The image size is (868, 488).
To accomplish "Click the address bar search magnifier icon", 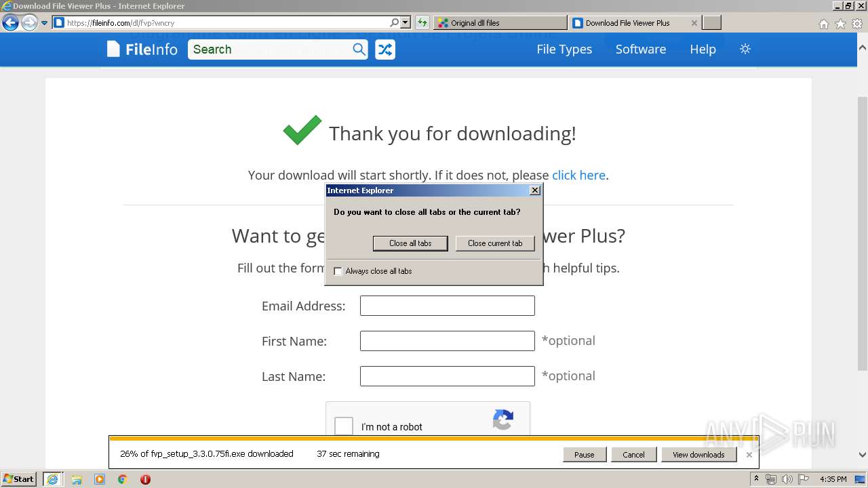I will [x=395, y=22].
